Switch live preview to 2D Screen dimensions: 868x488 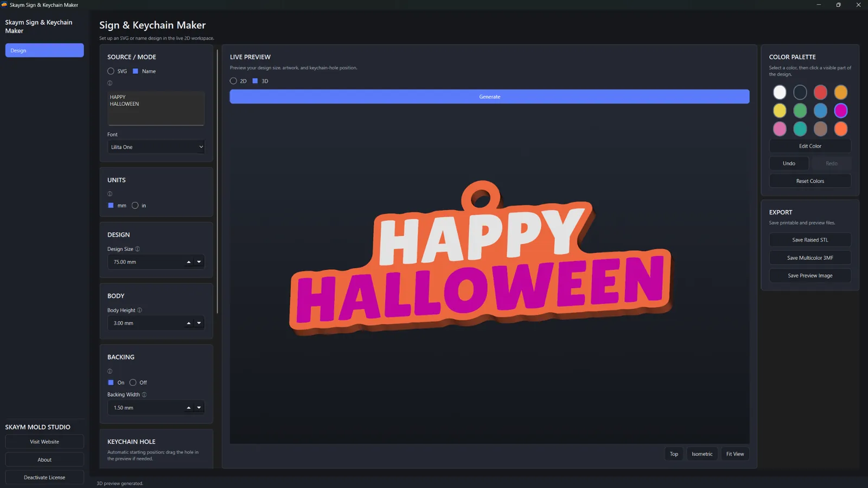pyautogui.click(x=233, y=81)
